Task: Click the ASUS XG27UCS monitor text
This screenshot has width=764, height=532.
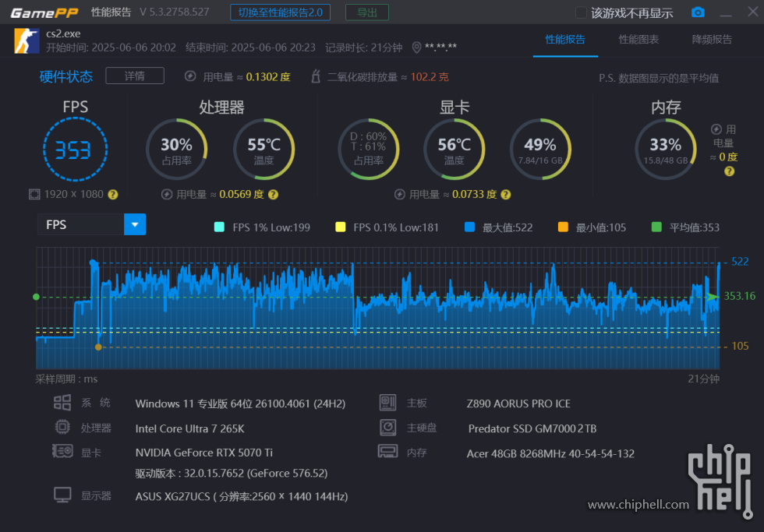Action: pos(242,496)
